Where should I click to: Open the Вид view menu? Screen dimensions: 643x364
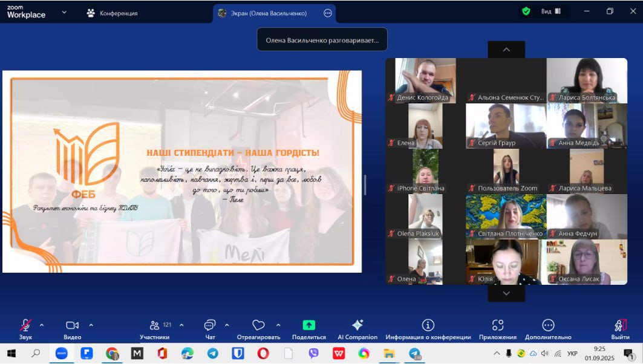(550, 11)
